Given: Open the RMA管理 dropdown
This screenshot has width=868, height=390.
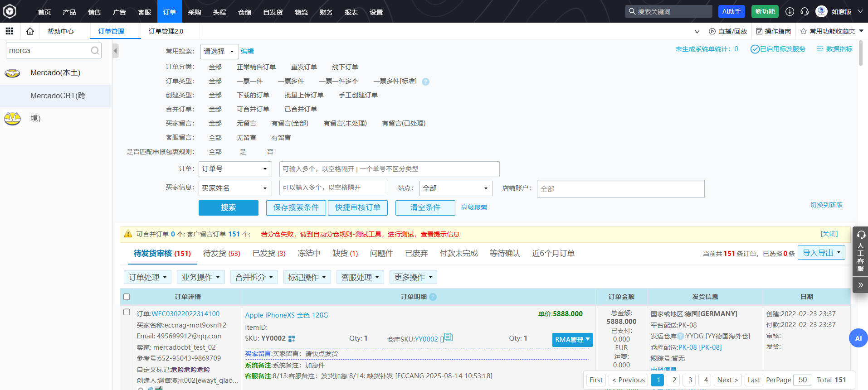Looking at the screenshot, I should click(572, 340).
